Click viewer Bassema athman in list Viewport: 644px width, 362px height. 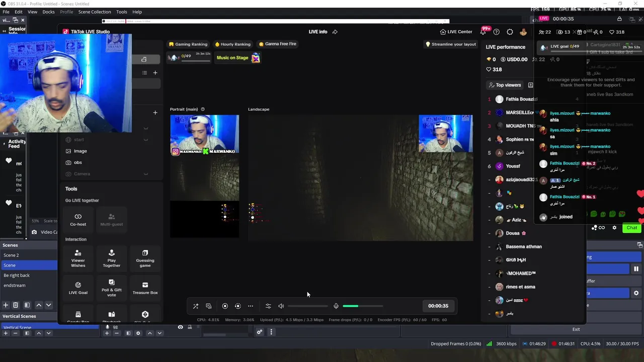(524, 247)
